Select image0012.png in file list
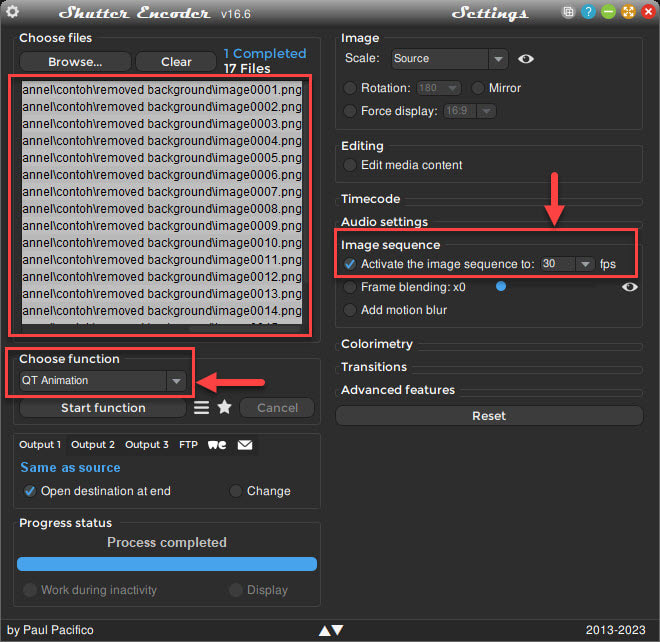This screenshot has width=660, height=642. tap(162, 277)
